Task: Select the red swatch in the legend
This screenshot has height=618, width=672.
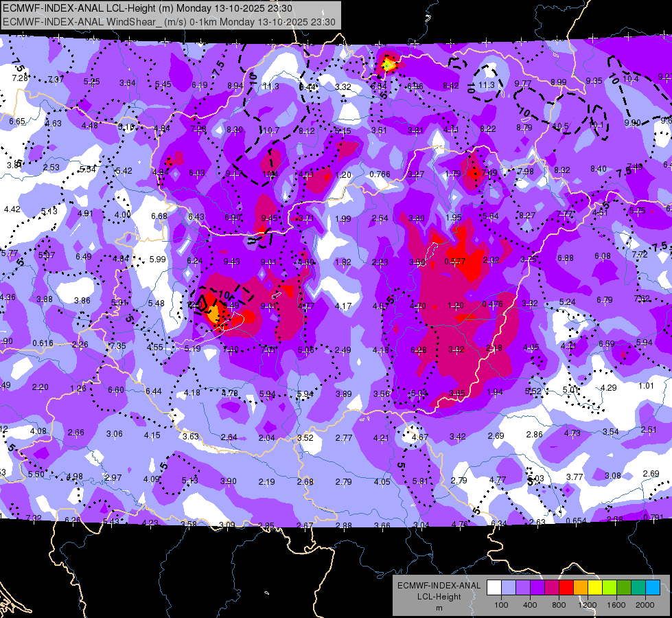Action: tap(566, 587)
